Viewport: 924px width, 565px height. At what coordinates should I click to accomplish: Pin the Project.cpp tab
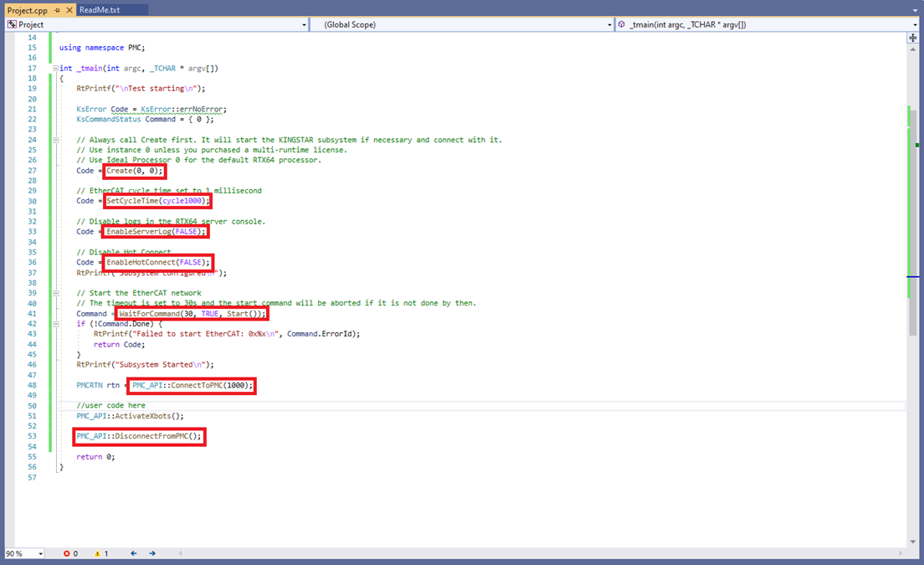(x=56, y=10)
